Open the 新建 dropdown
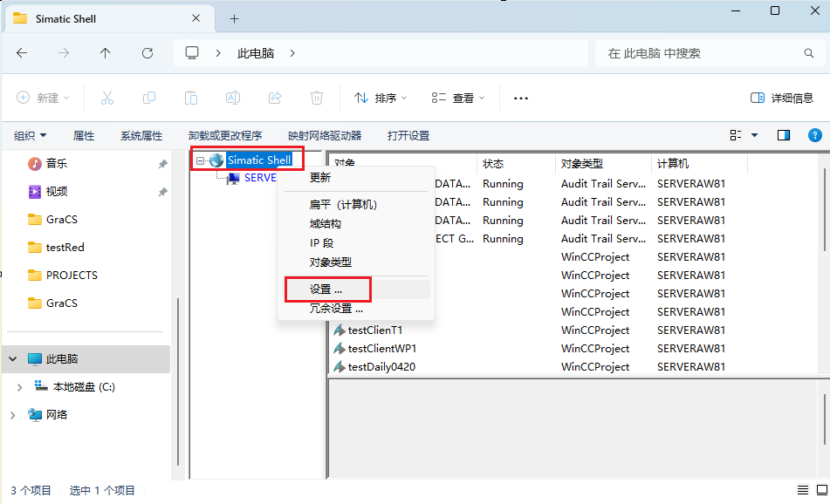This screenshot has height=504, width=830. tap(43, 98)
